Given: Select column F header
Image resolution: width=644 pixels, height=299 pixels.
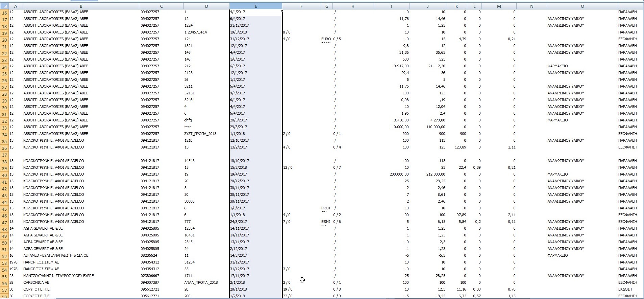Looking at the screenshot, I should coord(301,6).
